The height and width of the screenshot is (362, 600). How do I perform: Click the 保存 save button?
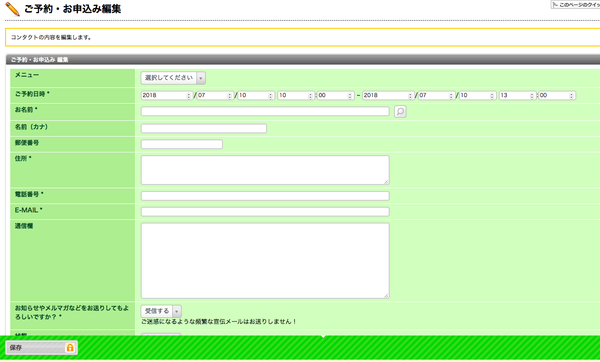pos(41,347)
